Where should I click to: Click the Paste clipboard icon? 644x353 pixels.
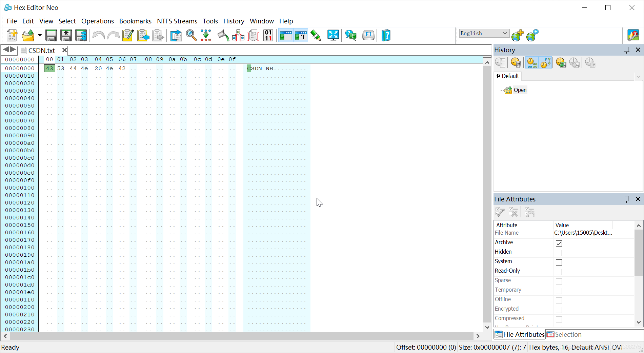pyautogui.click(x=143, y=35)
